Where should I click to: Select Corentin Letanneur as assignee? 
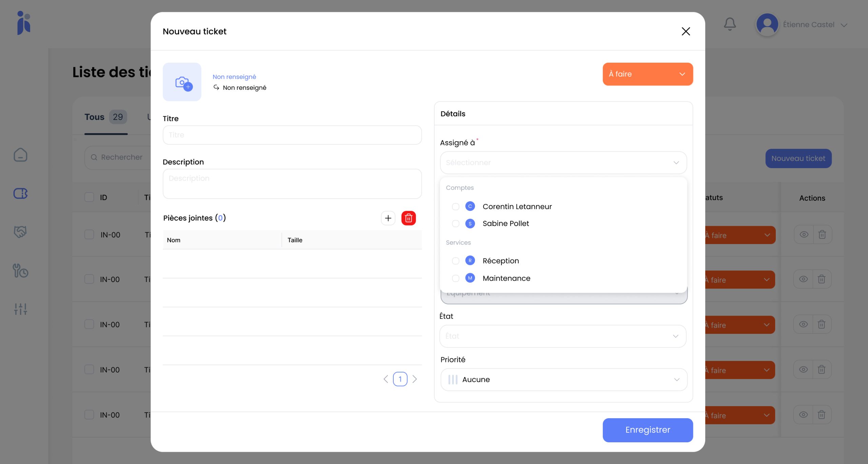(x=455, y=206)
